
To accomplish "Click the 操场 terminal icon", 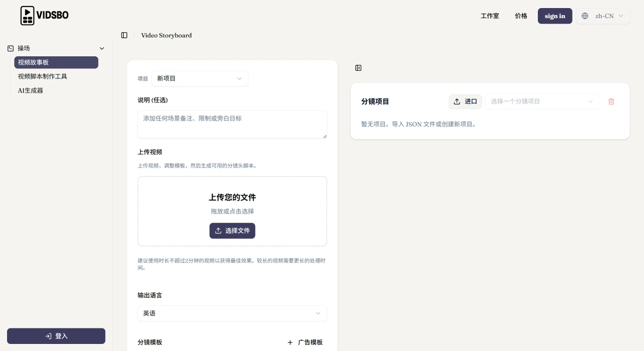I will (x=11, y=48).
